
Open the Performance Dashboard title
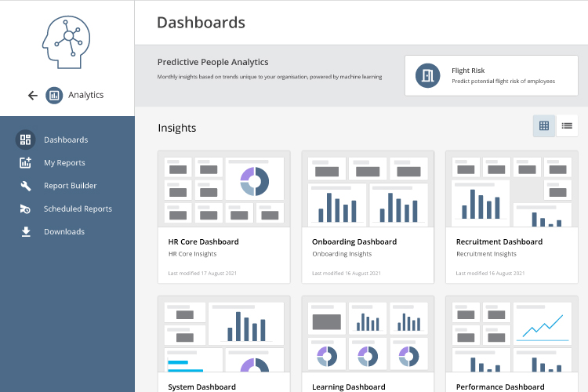click(x=500, y=387)
